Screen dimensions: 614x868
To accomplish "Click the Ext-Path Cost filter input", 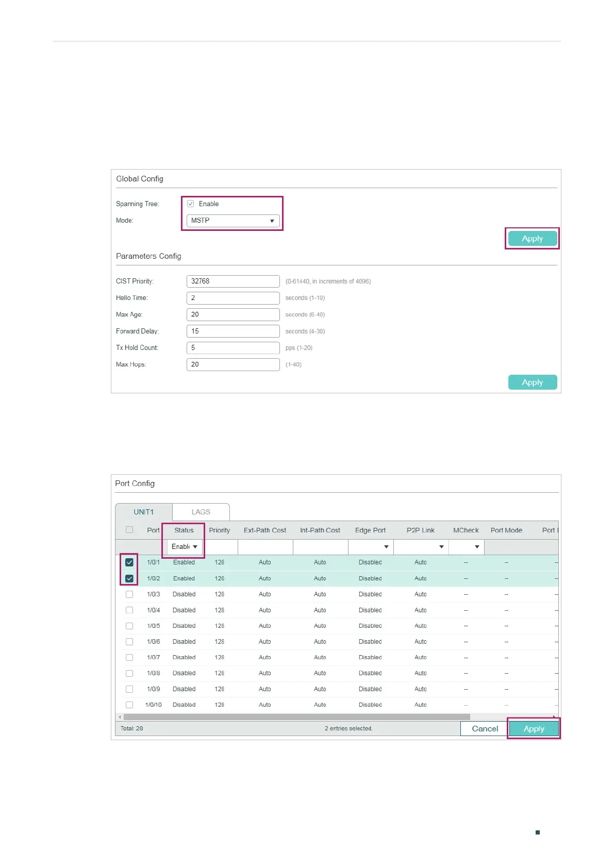I will (265, 547).
